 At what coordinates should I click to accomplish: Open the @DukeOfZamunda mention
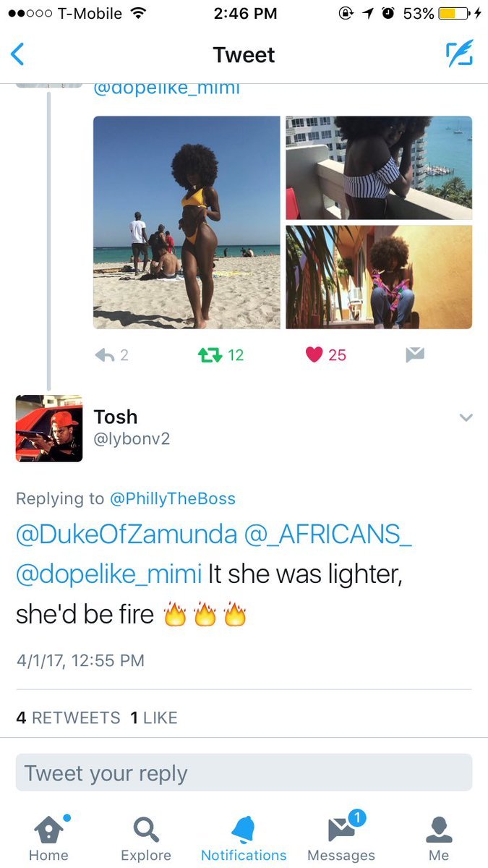[127, 535]
